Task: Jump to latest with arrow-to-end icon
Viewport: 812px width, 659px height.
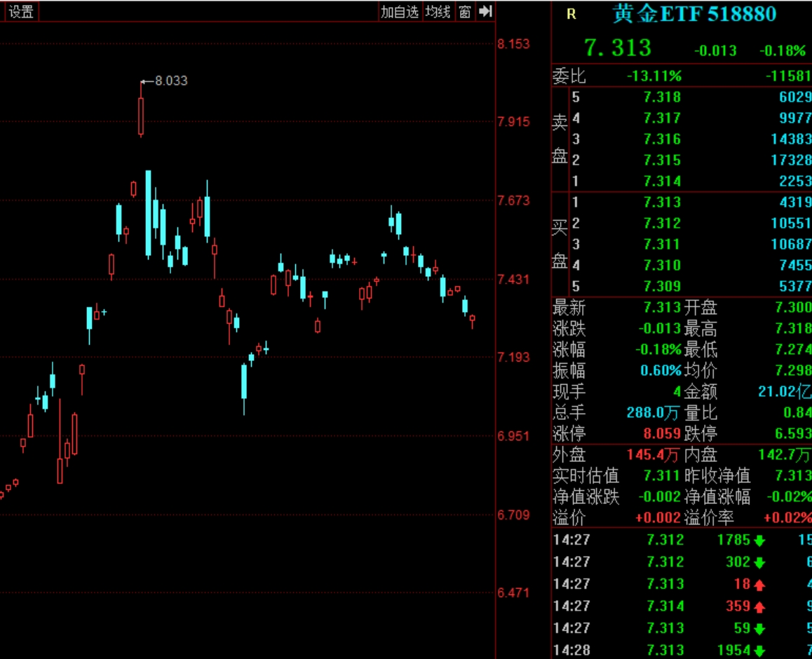Action: pos(485,11)
